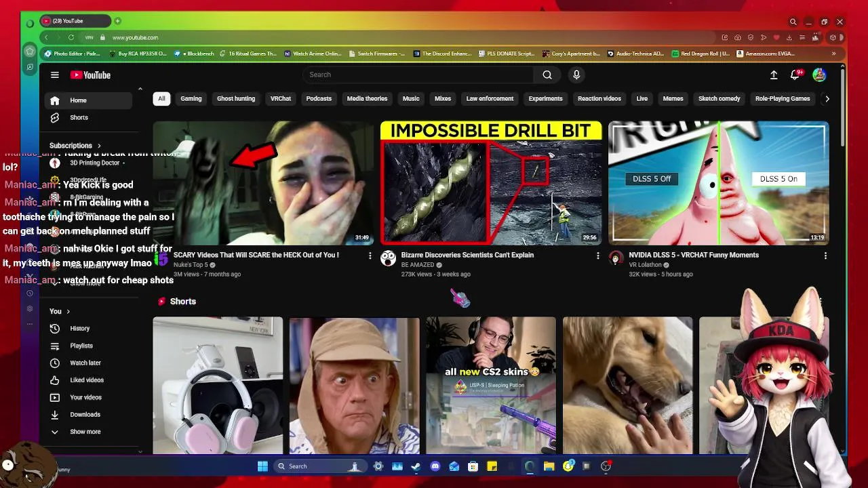
Task: Select the Sketch comedy chip
Action: (x=719, y=99)
